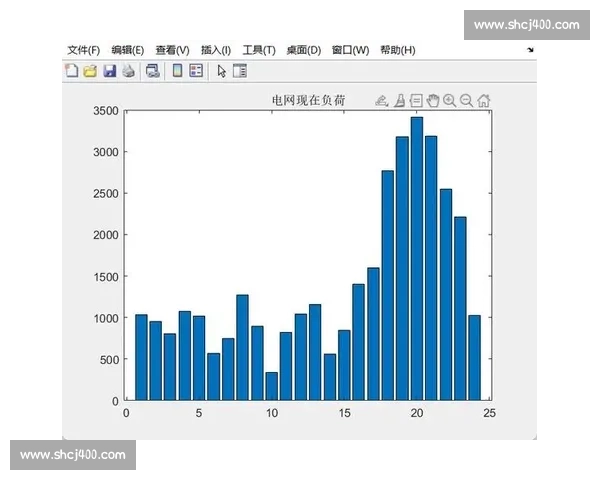
Task: Click the y-axis label 3500
Action: (x=106, y=111)
